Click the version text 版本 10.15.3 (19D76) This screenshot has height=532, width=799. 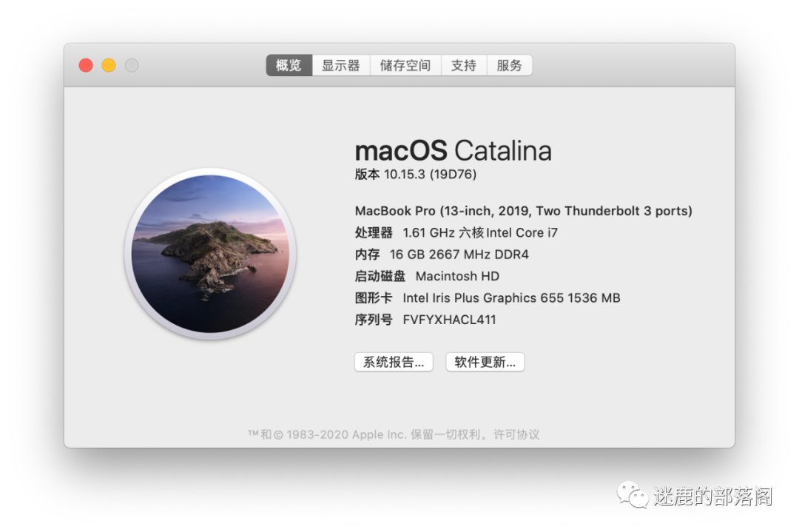(x=416, y=175)
